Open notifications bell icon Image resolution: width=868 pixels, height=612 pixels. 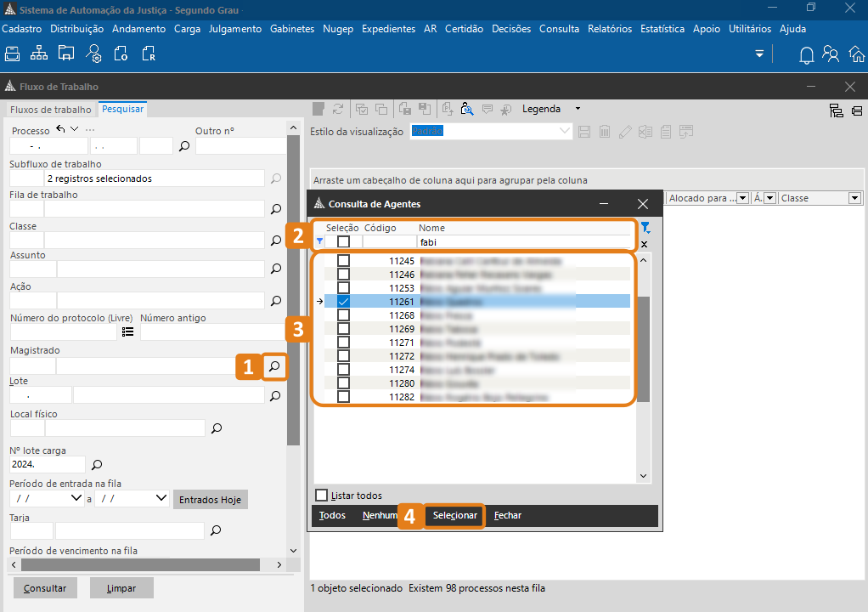click(807, 55)
